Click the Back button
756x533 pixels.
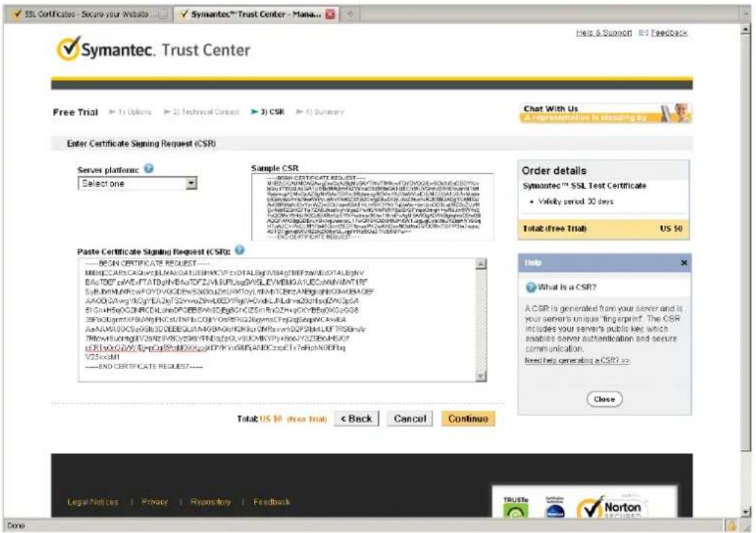click(x=357, y=419)
